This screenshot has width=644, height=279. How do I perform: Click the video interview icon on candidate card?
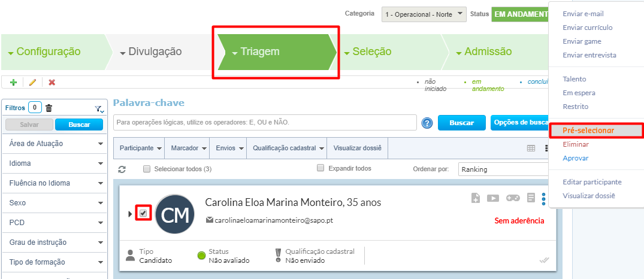click(x=493, y=198)
